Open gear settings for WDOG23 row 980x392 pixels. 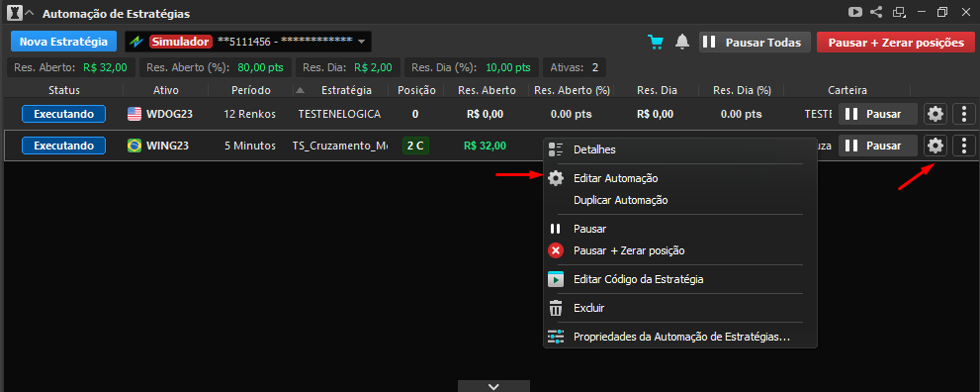(x=935, y=114)
